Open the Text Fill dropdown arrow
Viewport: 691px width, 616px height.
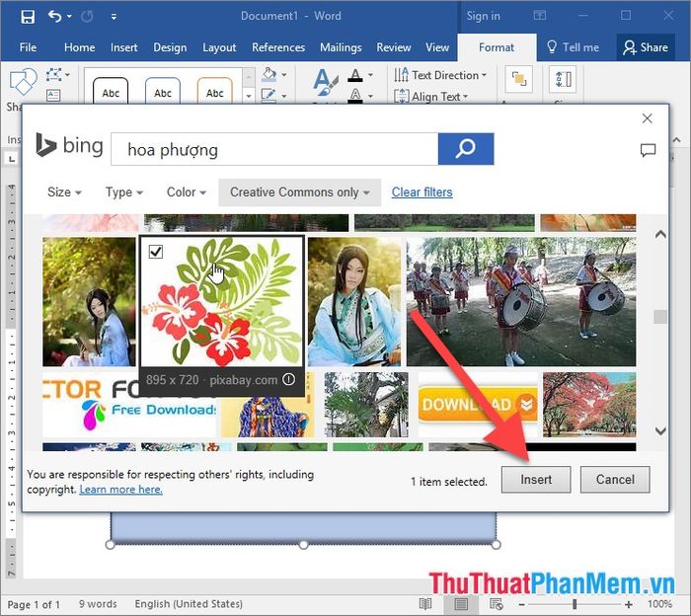tap(370, 75)
